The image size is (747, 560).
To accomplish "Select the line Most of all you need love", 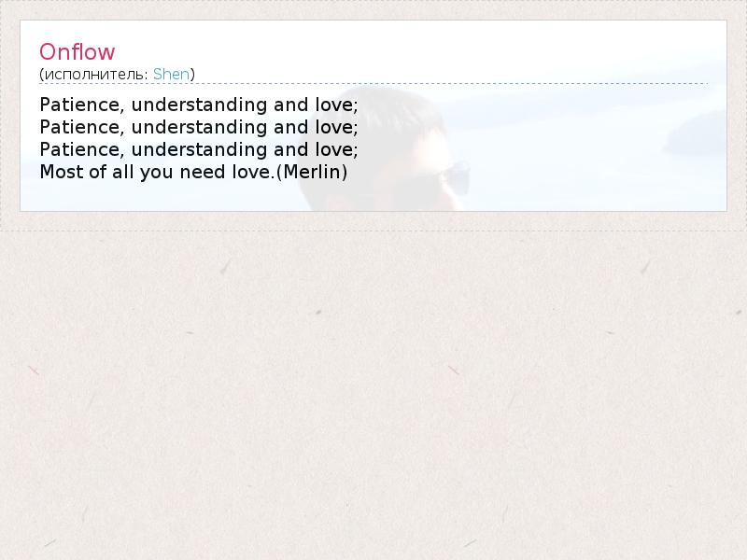I will pyautogui.click(x=157, y=172).
